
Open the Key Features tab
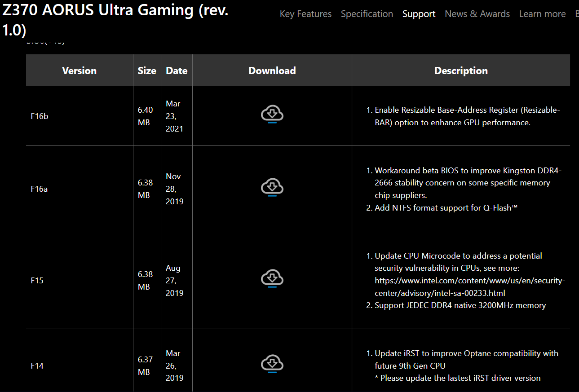point(305,14)
